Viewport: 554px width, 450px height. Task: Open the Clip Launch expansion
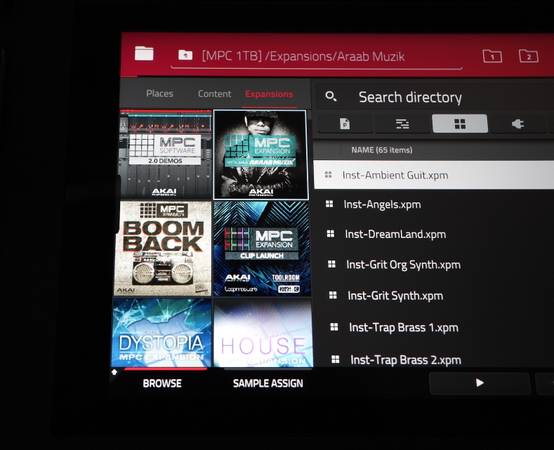coord(262,249)
